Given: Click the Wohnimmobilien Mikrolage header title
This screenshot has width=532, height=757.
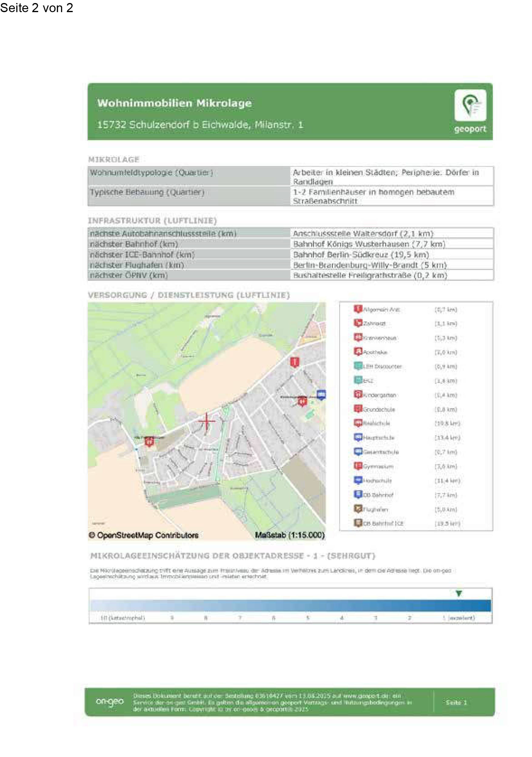Looking at the screenshot, I should [x=174, y=103].
